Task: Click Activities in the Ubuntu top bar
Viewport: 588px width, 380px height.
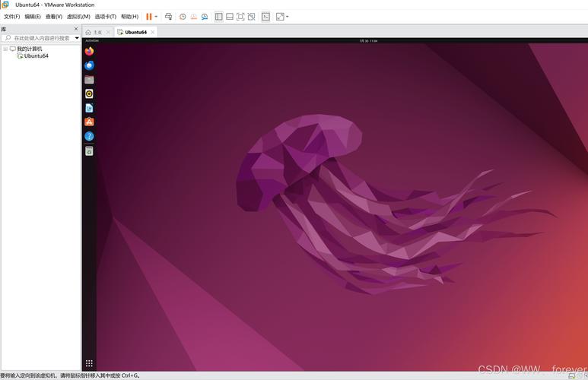Action: tap(92, 40)
